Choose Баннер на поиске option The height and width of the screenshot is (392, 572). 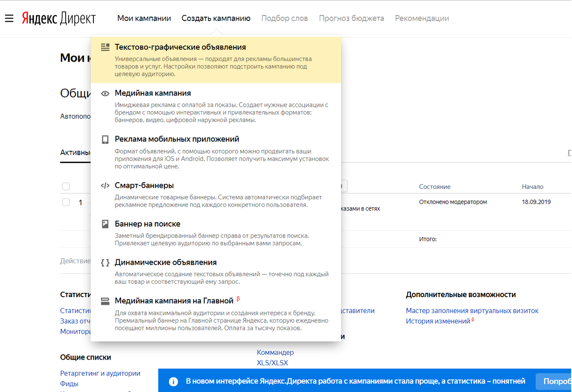216,233
